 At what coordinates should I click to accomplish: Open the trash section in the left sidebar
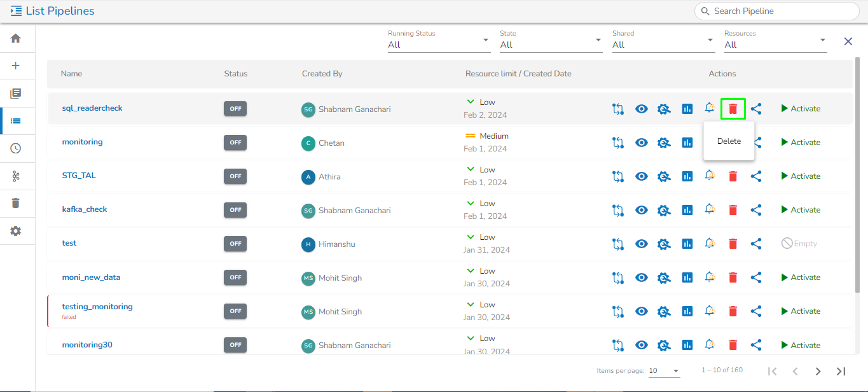[x=16, y=203]
